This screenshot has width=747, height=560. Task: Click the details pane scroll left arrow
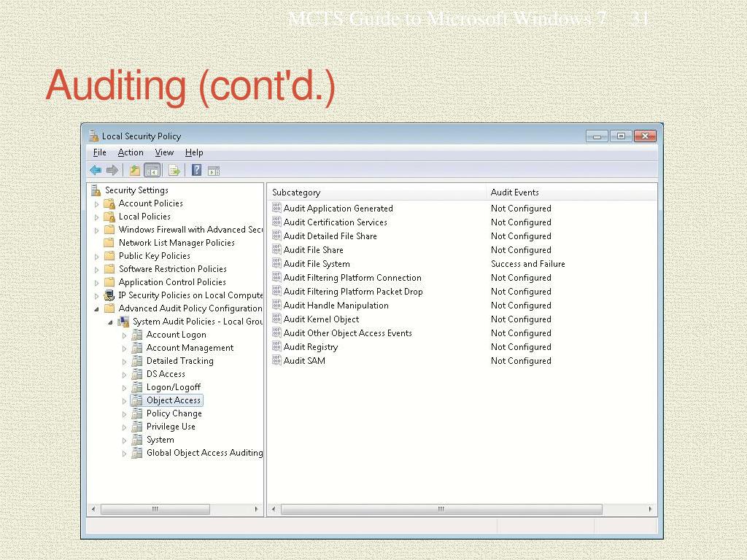click(x=274, y=509)
